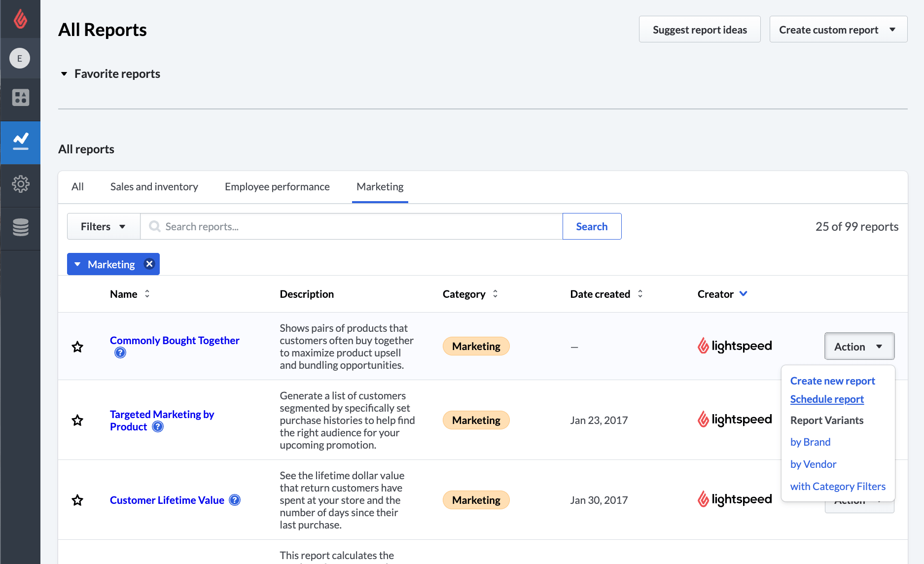Switch to the Employee performance tab
The height and width of the screenshot is (564, 924).
click(x=277, y=187)
